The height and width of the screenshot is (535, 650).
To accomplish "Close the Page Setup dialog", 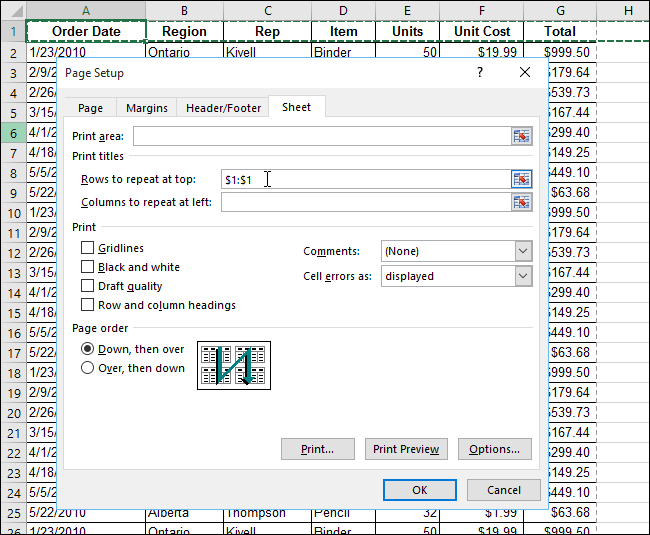I will click(x=525, y=73).
